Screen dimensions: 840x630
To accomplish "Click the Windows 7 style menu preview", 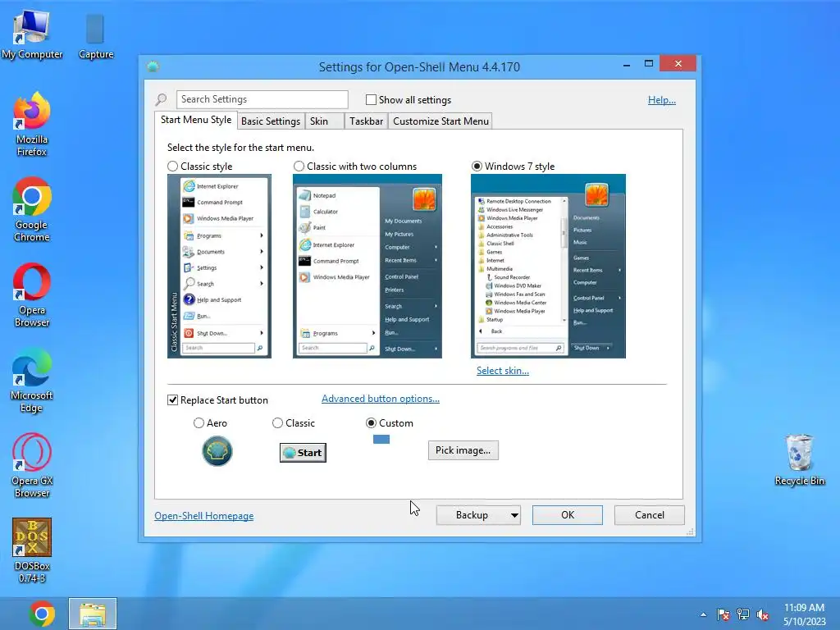I will tap(548, 267).
